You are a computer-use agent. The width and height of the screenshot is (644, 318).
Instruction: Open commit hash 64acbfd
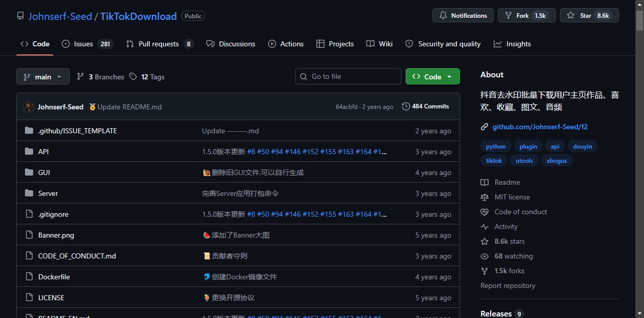point(347,107)
